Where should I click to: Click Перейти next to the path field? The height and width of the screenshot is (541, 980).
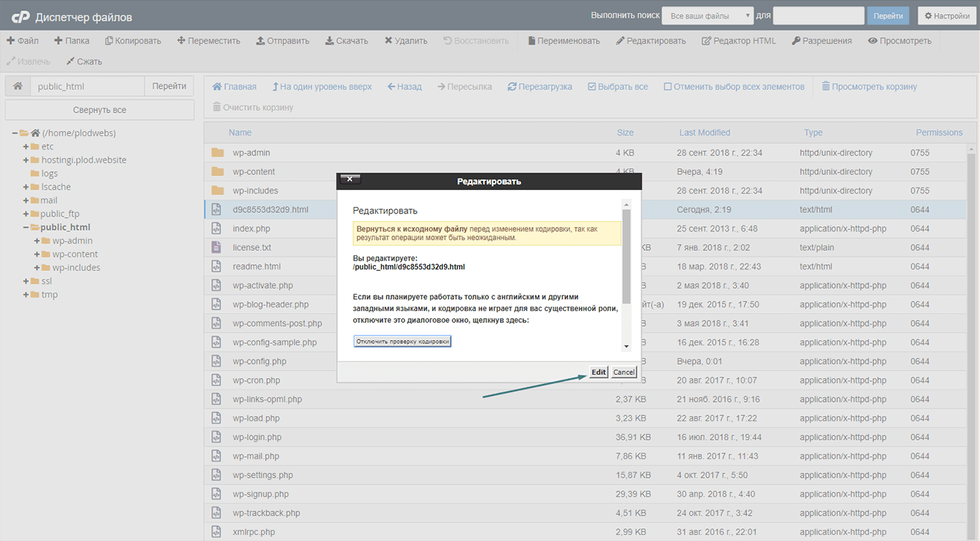click(x=169, y=86)
